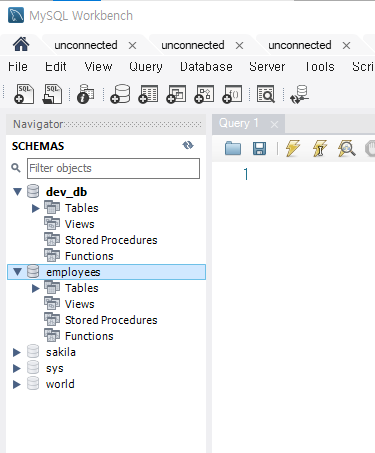The image size is (375, 453).
Task: Switch to the third unconnected tab
Action: tap(300, 45)
